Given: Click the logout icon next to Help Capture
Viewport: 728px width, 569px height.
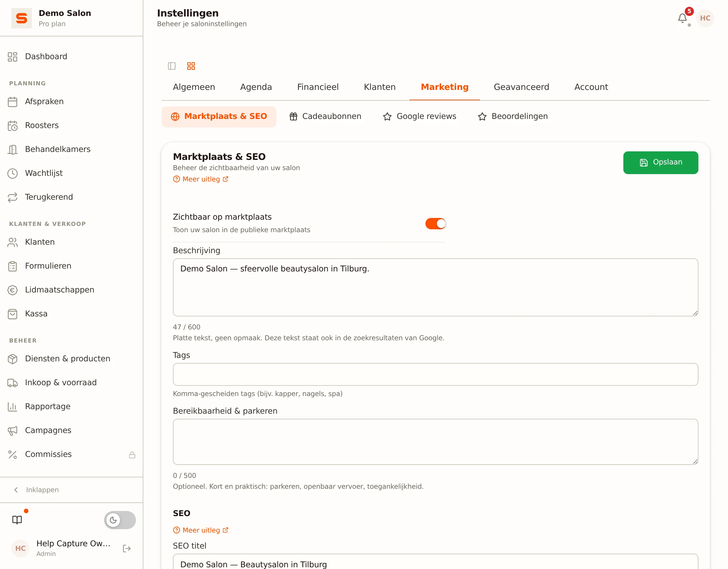Looking at the screenshot, I should click(x=127, y=548).
